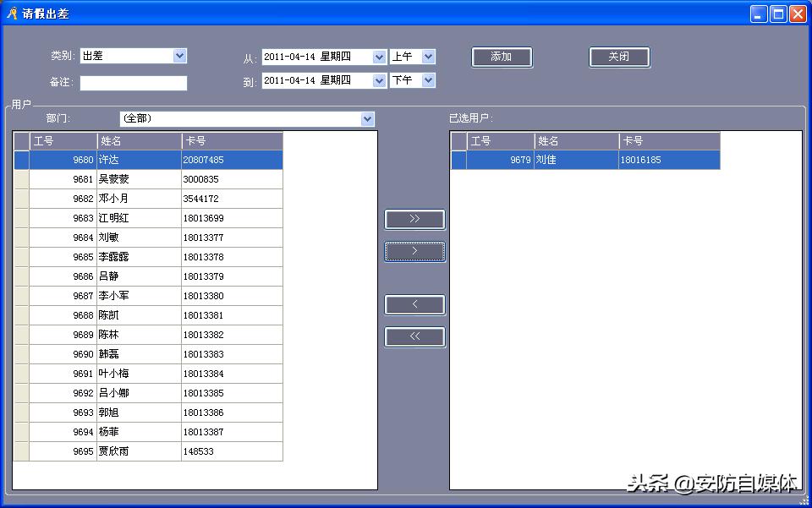Click the 关闭 button
The height and width of the screenshot is (508, 812).
pyautogui.click(x=619, y=57)
